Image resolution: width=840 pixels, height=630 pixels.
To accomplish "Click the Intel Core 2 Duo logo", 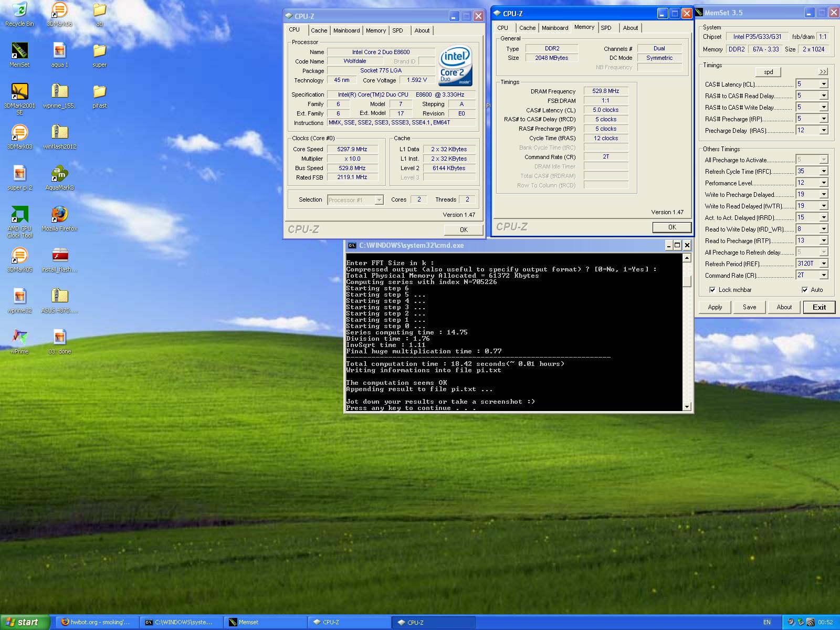I will tap(456, 67).
